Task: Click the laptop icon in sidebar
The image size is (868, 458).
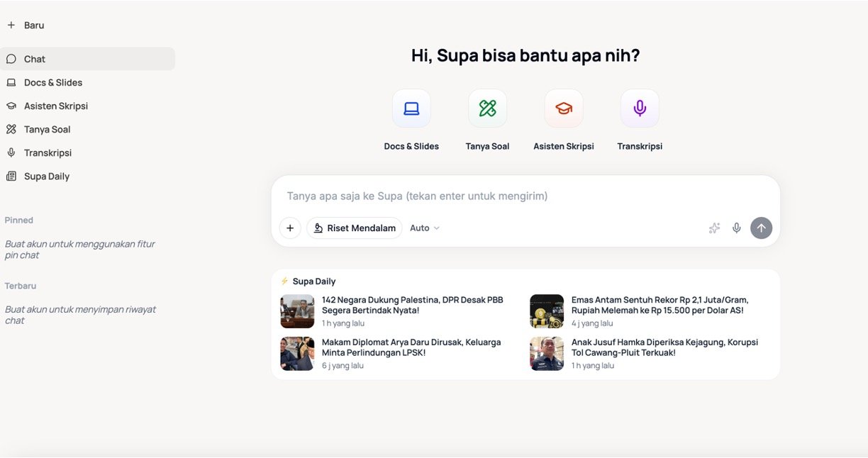Action: [x=11, y=82]
